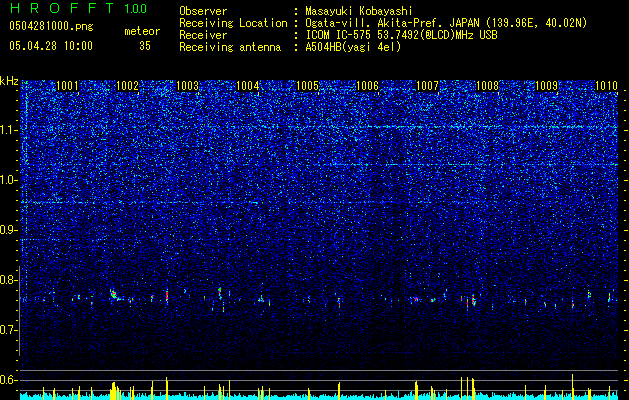Click time marker 1005 on the spectrogram
This screenshot has height=400, width=629.
307,86
